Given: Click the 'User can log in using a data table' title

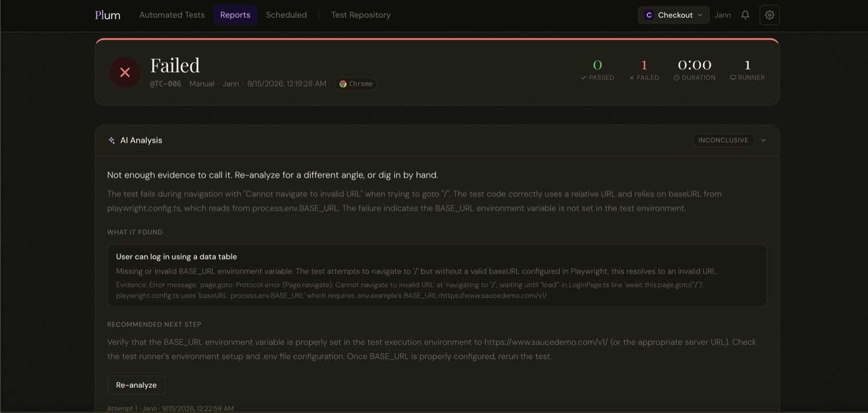Looking at the screenshot, I should tap(176, 257).
